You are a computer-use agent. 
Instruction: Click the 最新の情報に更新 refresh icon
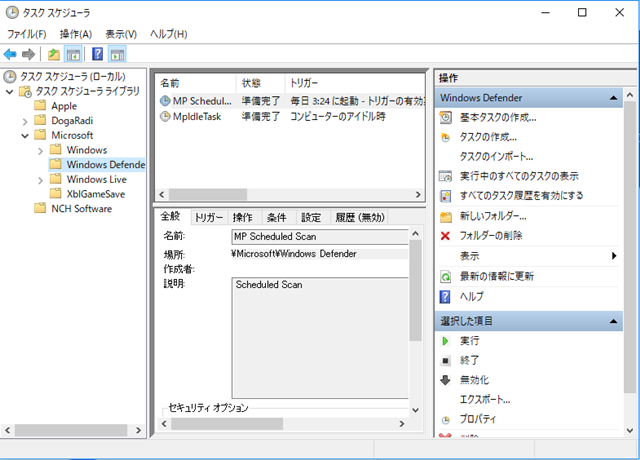tap(445, 277)
